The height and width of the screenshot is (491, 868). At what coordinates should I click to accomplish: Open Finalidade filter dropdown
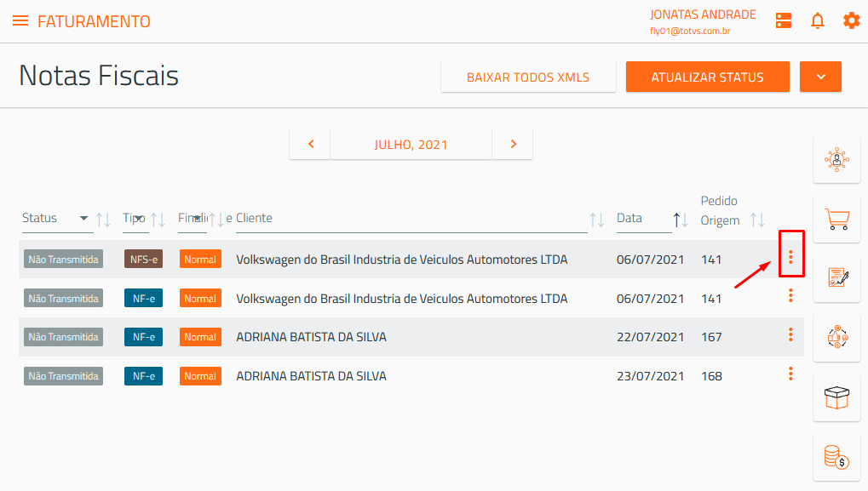193,219
